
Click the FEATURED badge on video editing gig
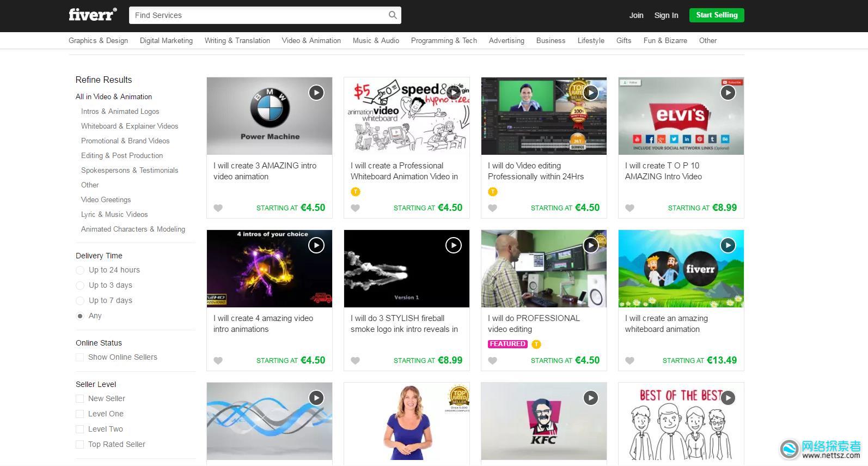point(508,344)
